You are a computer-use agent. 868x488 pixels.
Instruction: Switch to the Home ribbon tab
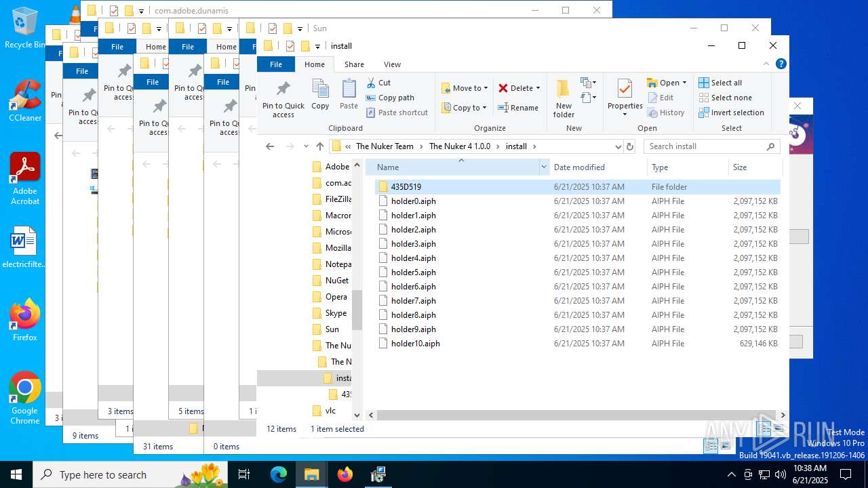tap(315, 64)
